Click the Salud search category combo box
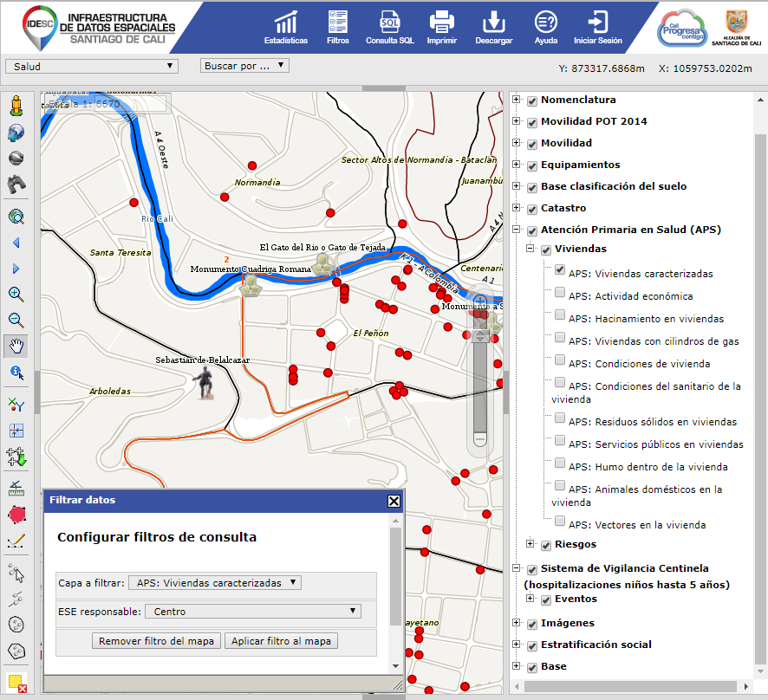Image resolution: width=768 pixels, height=700 pixels. tap(93, 65)
